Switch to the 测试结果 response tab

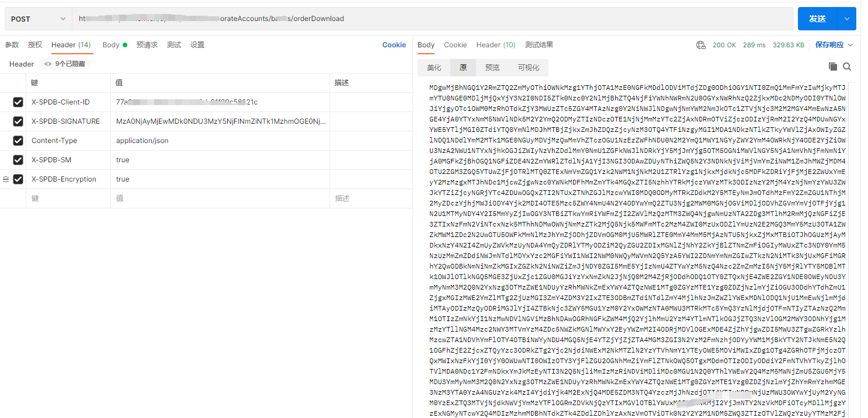tap(539, 45)
